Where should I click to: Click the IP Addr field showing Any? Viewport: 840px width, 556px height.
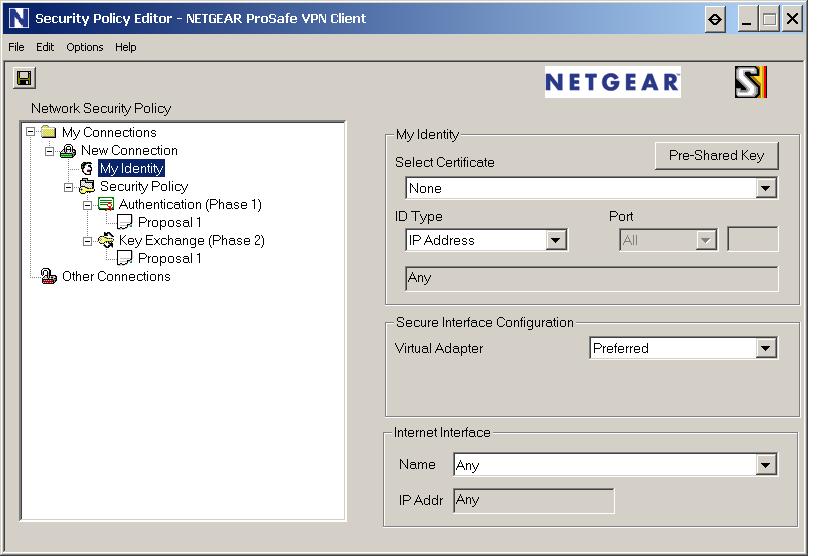[x=534, y=501]
